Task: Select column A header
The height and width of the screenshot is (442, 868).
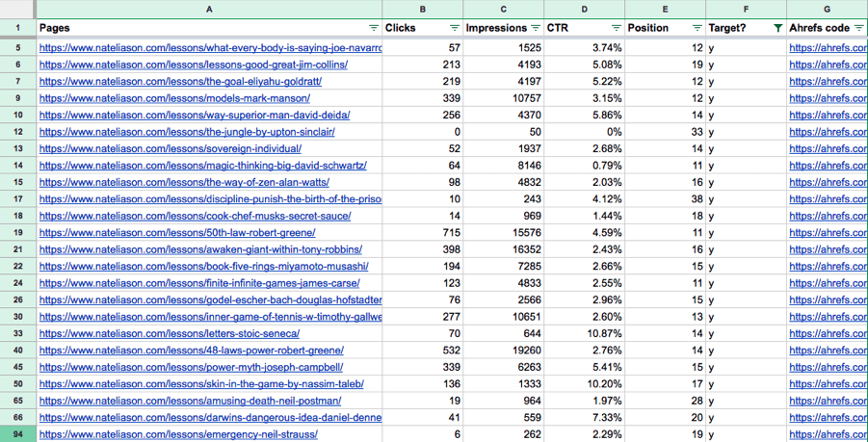Action: point(209,9)
